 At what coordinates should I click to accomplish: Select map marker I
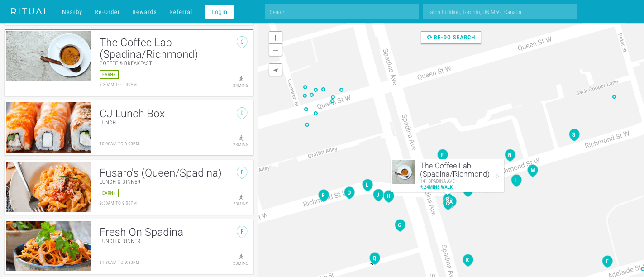point(516,181)
